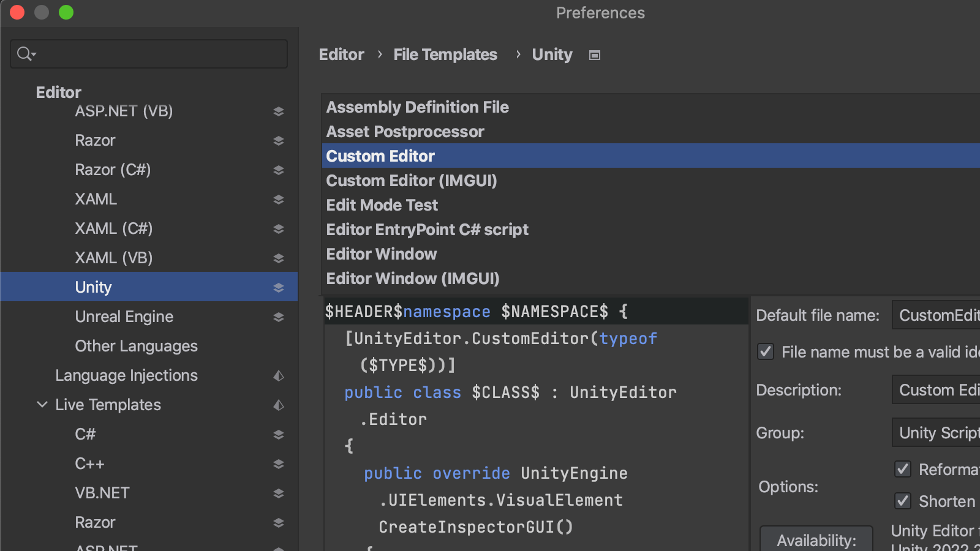Focus the settings search field
980x551 pixels.
159,54
